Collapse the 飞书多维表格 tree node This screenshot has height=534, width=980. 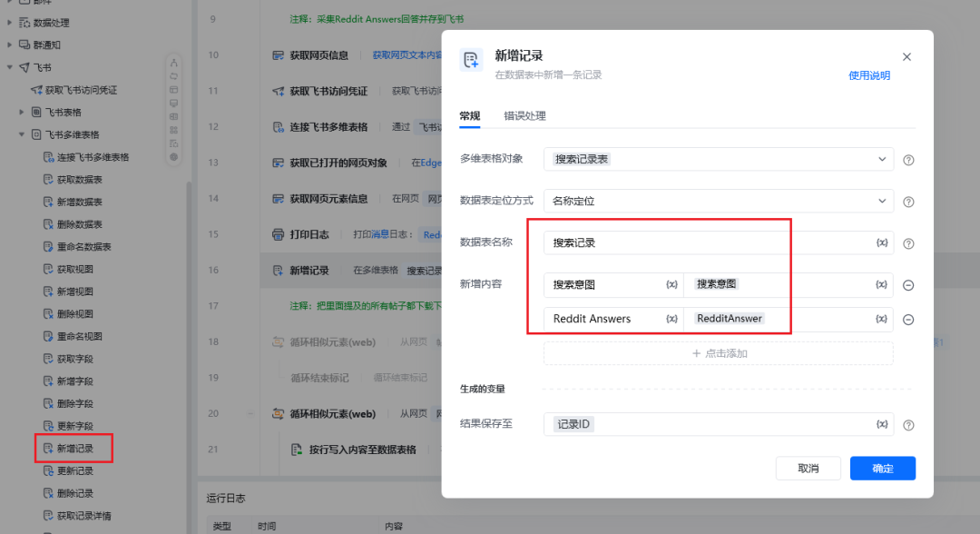(x=21, y=134)
